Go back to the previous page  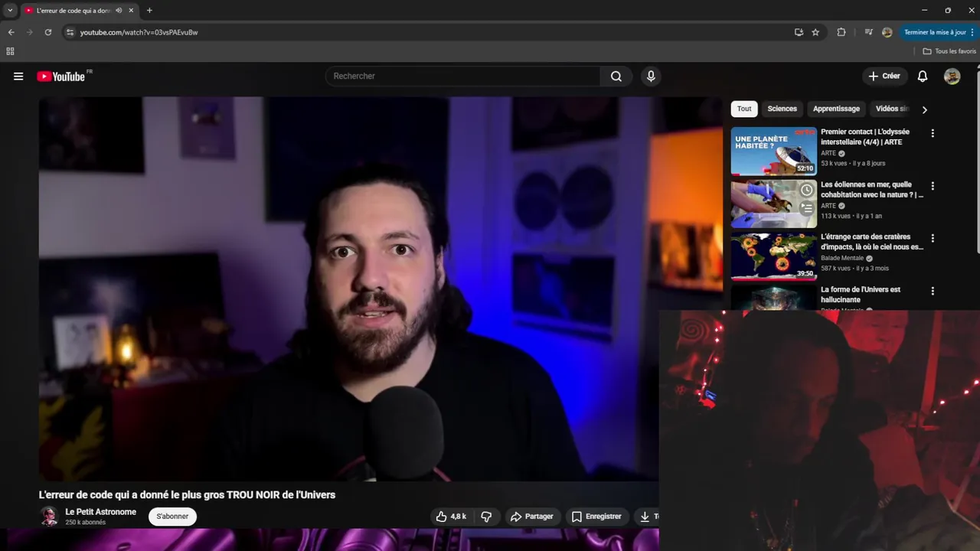11,32
